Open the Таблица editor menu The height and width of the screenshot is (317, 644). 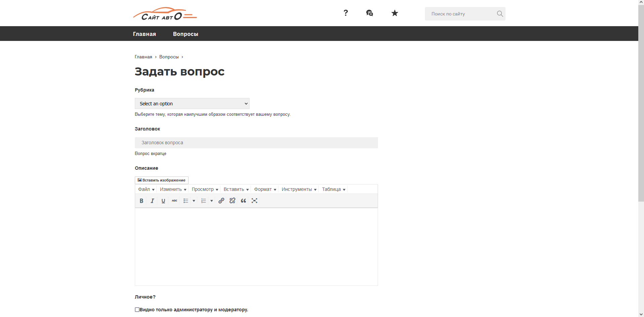[x=333, y=189]
